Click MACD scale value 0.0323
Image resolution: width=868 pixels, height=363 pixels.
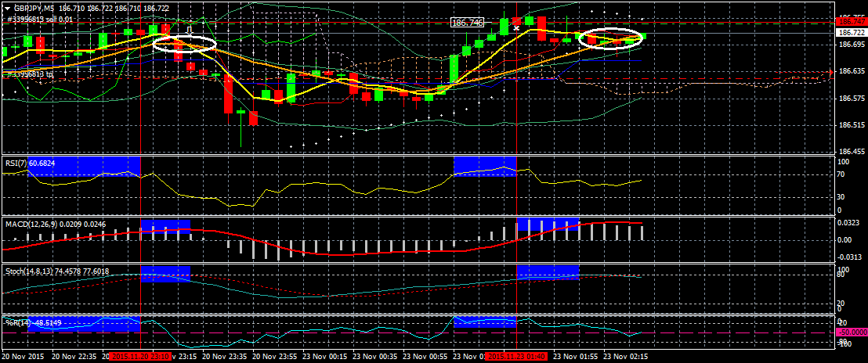click(850, 223)
